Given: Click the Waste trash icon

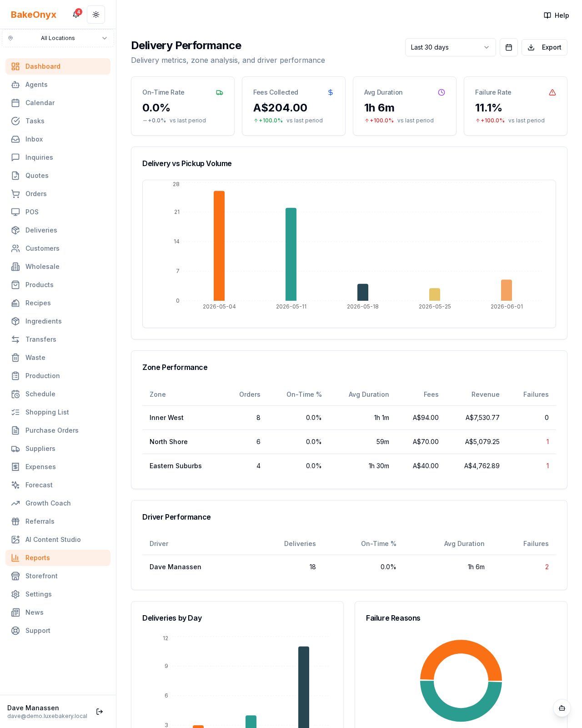Looking at the screenshot, I should coord(15,358).
